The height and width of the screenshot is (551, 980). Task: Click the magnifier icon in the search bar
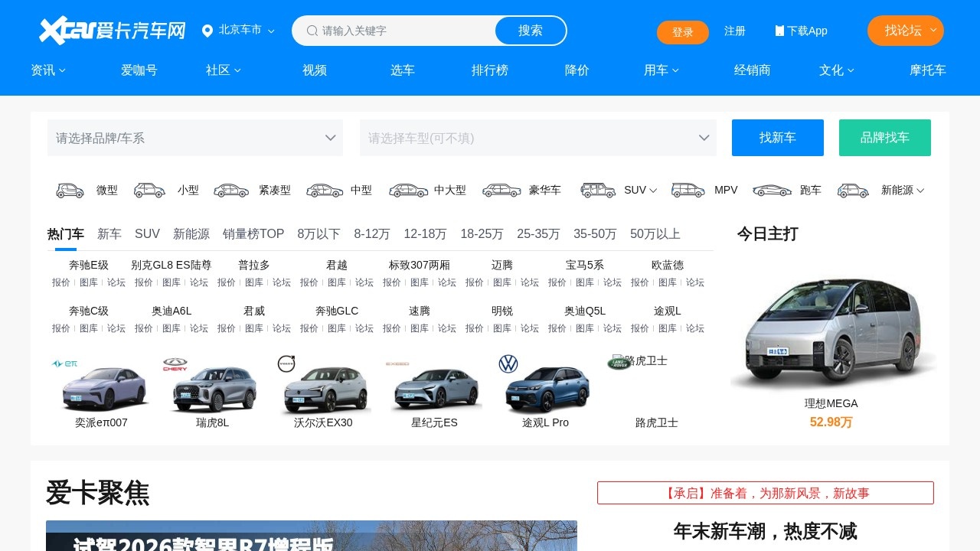tap(312, 31)
